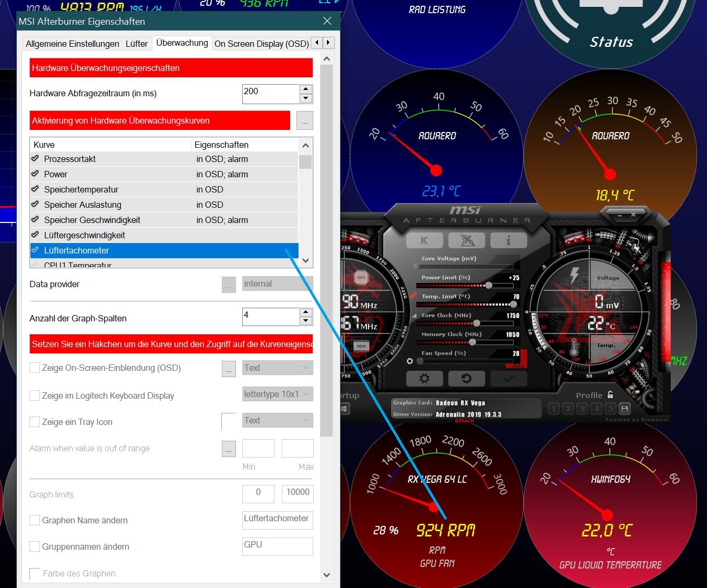The height and width of the screenshot is (588, 707).
Task: Click the Kurve column header
Action: pos(110,145)
